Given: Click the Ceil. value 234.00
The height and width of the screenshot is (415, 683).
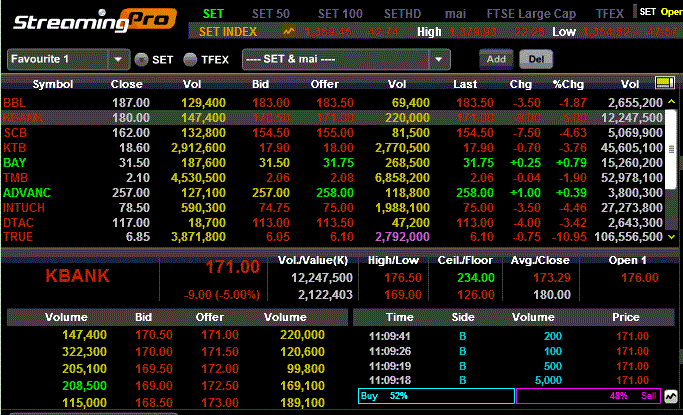Looking at the screenshot, I should (476, 278).
